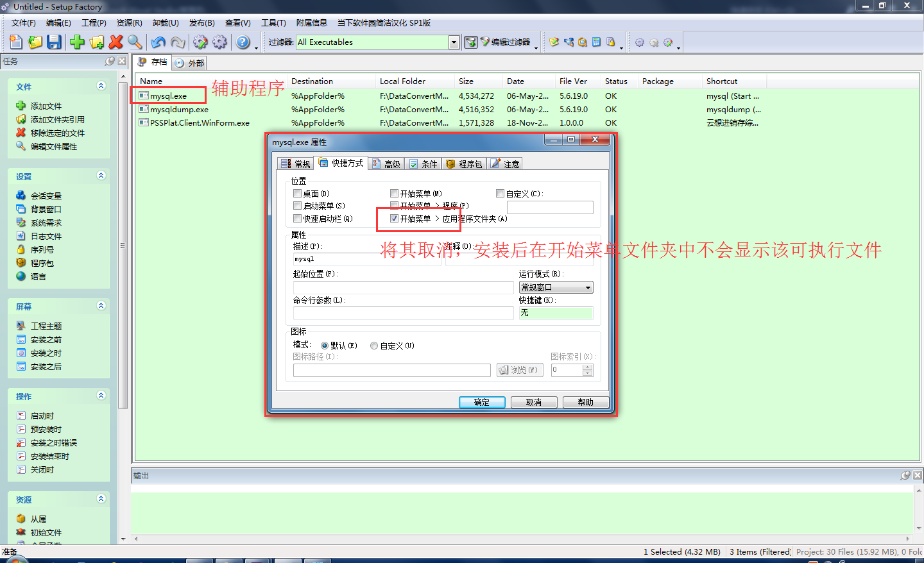Screen dimensions: 924x563
Task: Click the Add folder toolbar icon
Action: click(x=97, y=42)
